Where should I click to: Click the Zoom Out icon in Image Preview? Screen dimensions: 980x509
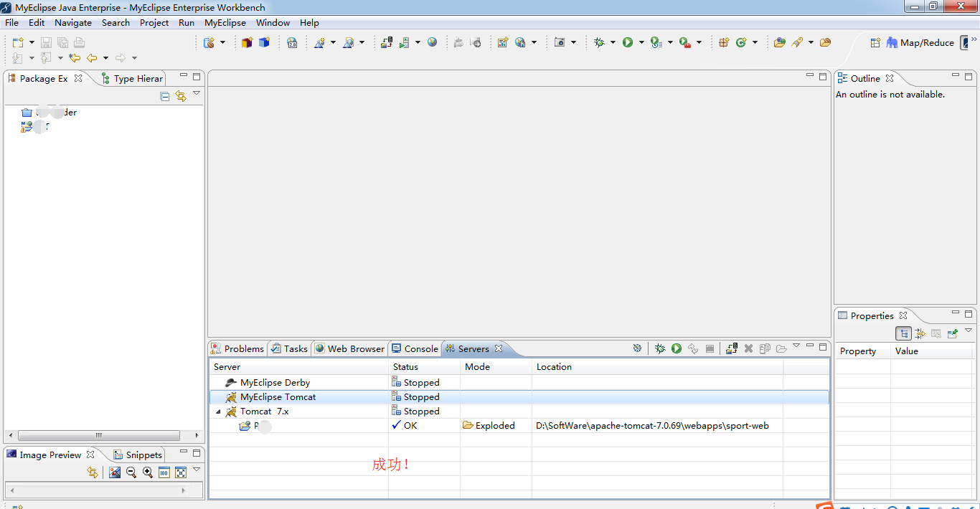[x=131, y=472]
